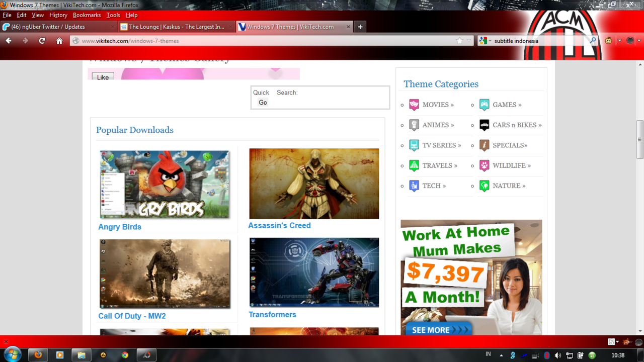Click the forward navigation arrow
Screen dimensions: 644x362
point(25,41)
